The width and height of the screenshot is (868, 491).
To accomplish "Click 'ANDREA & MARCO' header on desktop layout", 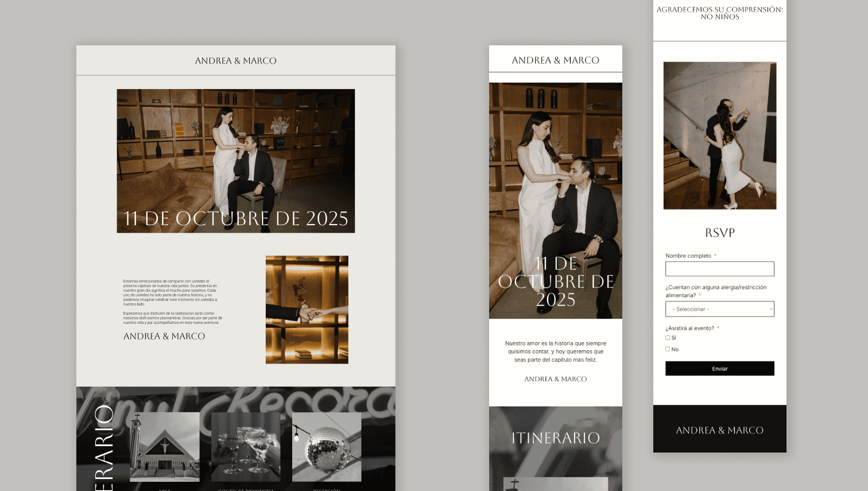I will [x=235, y=61].
